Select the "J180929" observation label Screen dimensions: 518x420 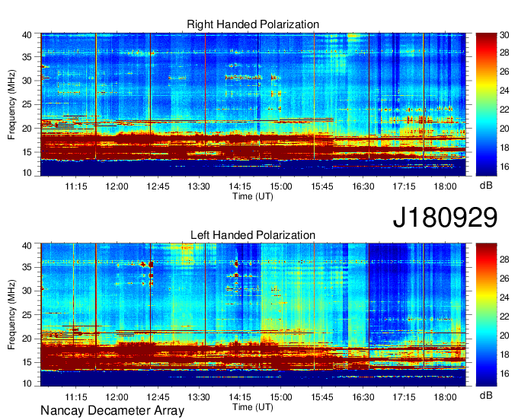[x=445, y=218]
